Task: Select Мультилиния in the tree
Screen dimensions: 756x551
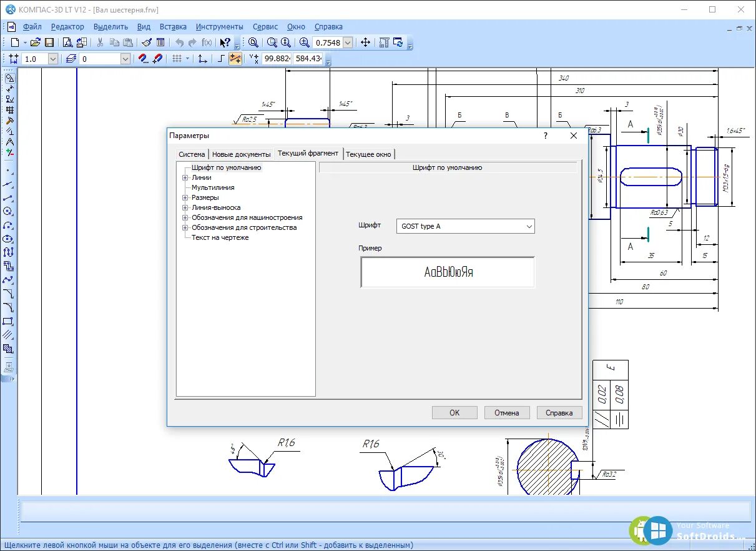Action: pos(213,187)
